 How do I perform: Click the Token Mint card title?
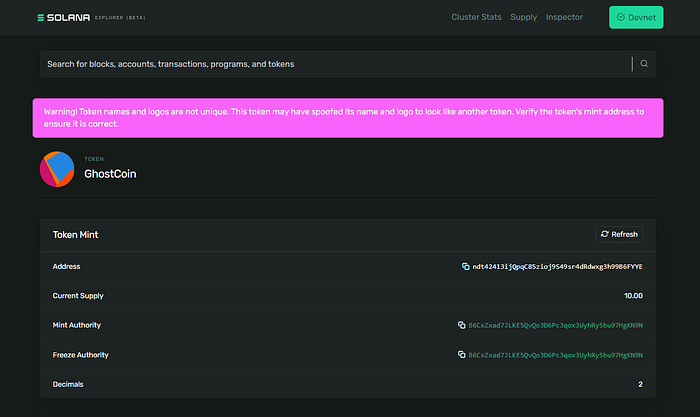click(x=75, y=234)
